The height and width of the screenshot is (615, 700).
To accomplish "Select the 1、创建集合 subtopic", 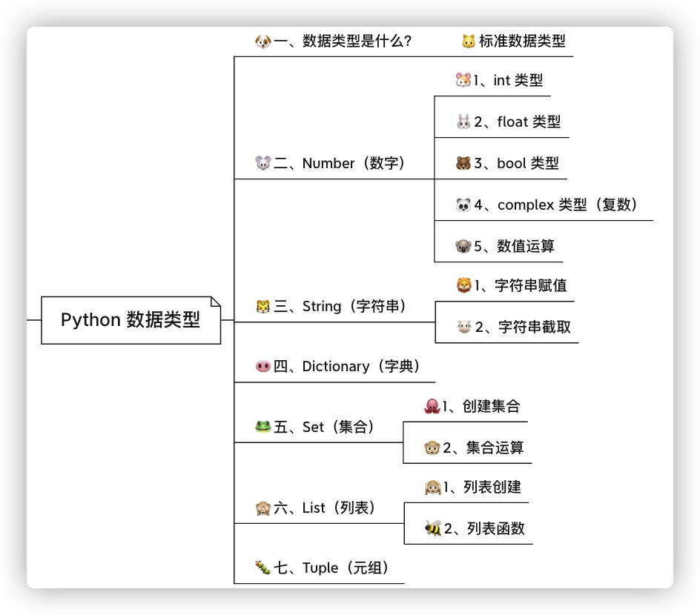I will (x=472, y=406).
